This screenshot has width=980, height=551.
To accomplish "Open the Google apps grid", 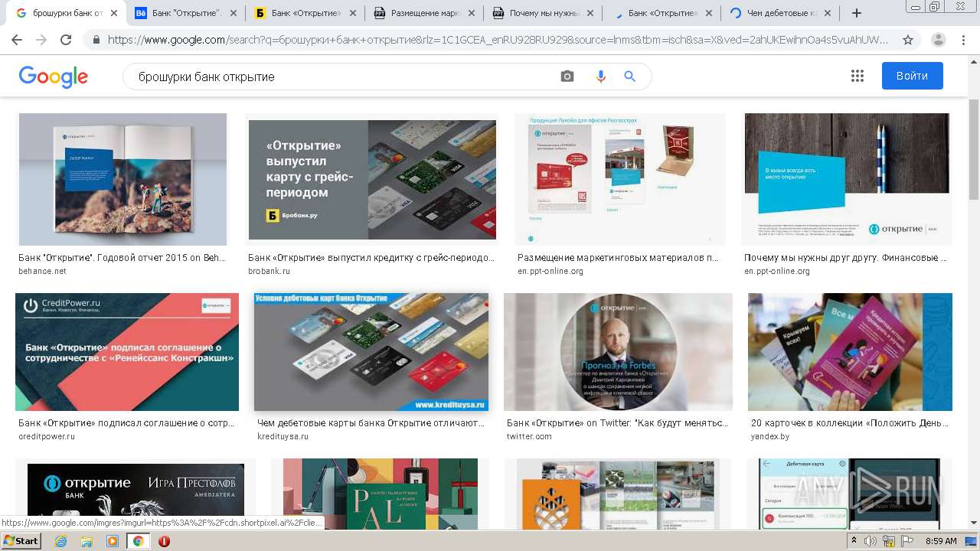I will 857,76.
